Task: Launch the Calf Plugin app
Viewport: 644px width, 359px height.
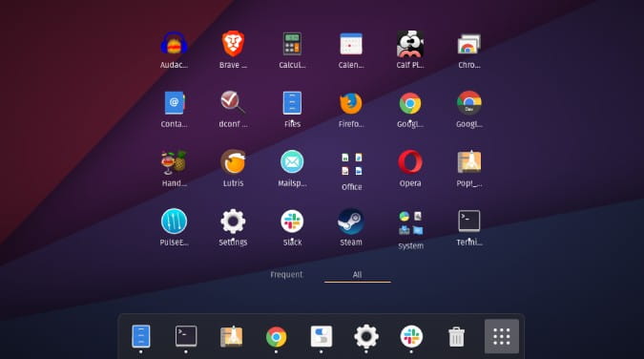Action: pos(410,44)
